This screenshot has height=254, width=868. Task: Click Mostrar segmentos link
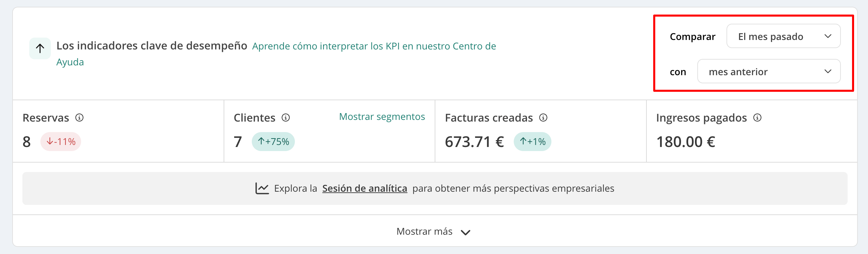click(382, 117)
